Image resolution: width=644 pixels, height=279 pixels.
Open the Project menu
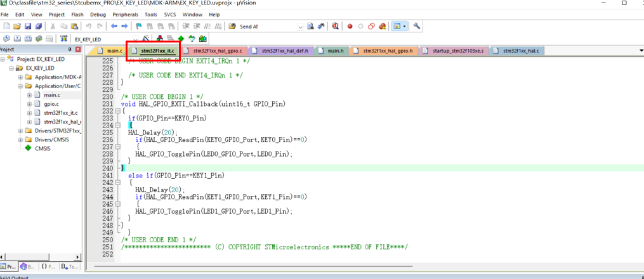pyautogui.click(x=56, y=15)
